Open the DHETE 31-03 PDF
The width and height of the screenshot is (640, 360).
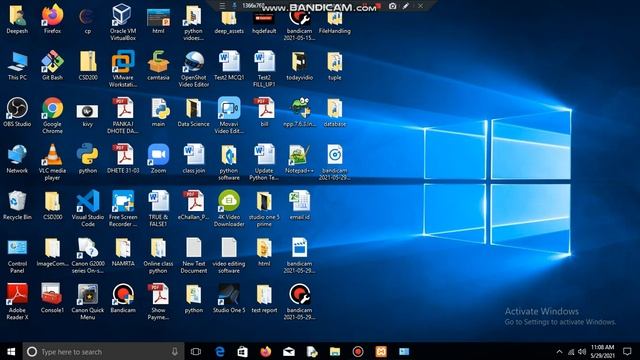pyautogui.click(x=123, y=158)
